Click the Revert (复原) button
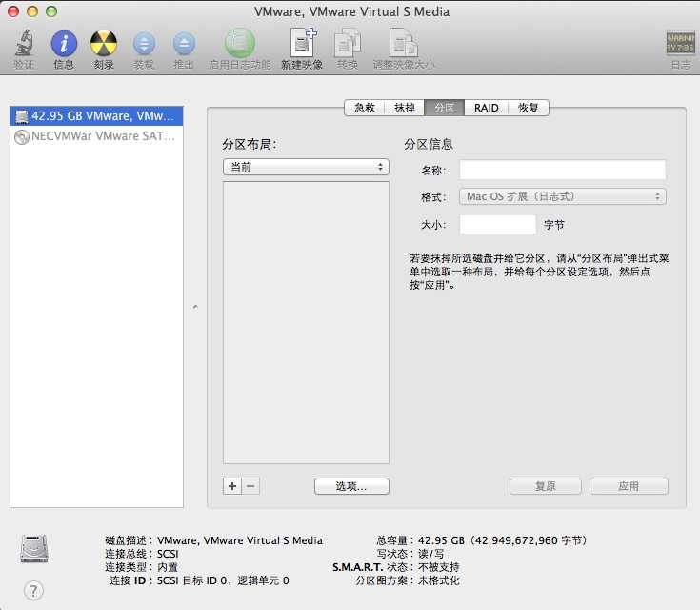The height and width of the screenshot is (610, 700). 546,486
